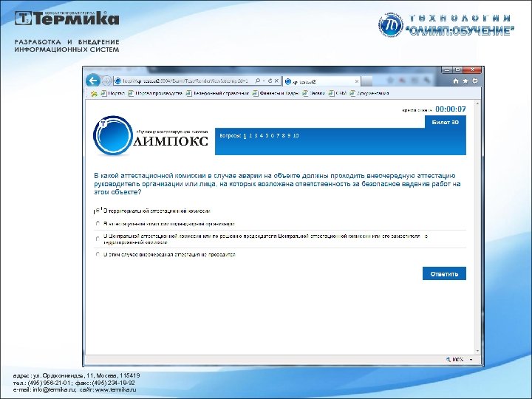Jump to question 9 link
This screenshot has width=532, height=399.
click(289, 136)
